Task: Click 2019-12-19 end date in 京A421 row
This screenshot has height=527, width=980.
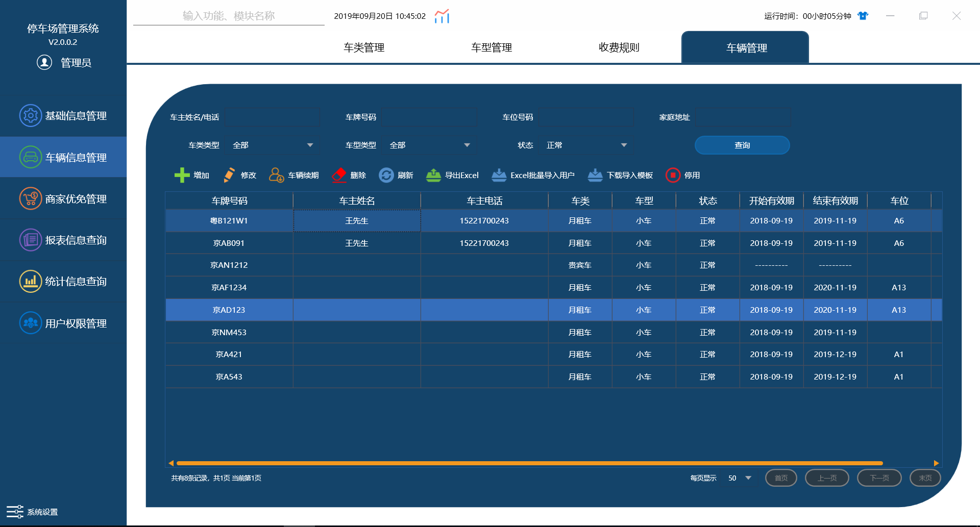Action: click(835, 355)
